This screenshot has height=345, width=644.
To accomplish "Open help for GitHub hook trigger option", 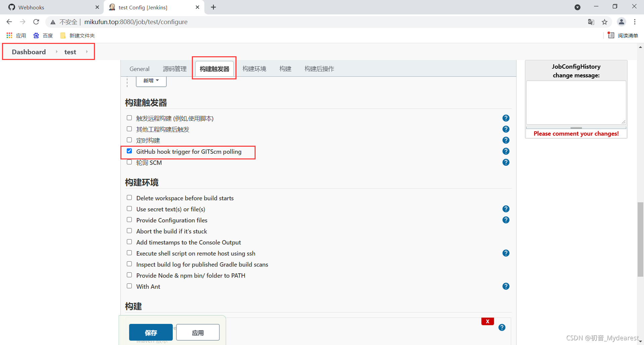I will tap(506, 151).
